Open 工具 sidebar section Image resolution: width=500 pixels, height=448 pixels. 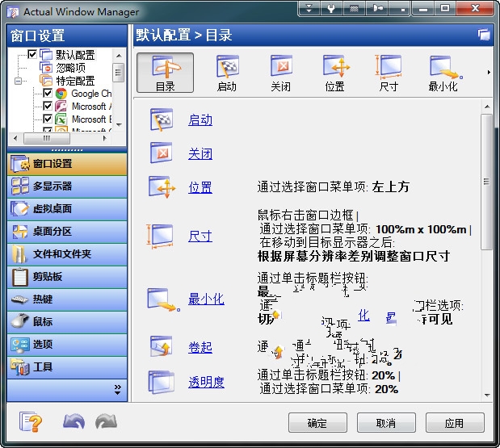coord(67,367)
